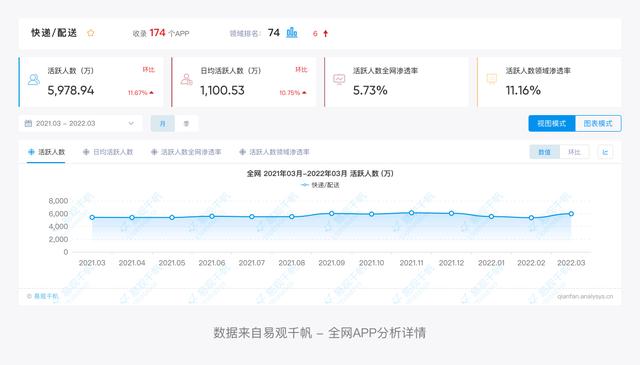Click the 2021.11 data point on chart

pos(411,213)
